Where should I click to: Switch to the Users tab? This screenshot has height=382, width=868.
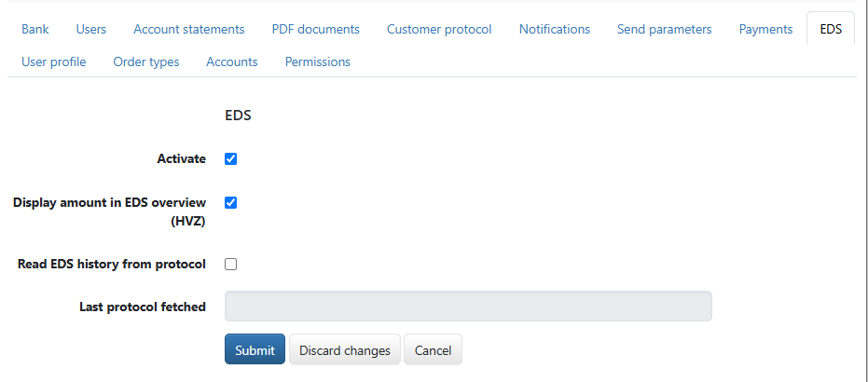[91, 29]
